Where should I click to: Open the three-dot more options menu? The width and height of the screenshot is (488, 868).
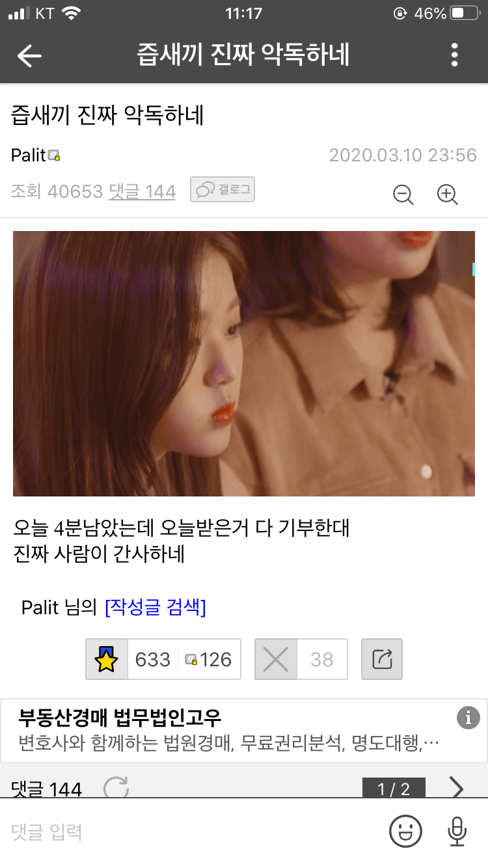[454, 55]
